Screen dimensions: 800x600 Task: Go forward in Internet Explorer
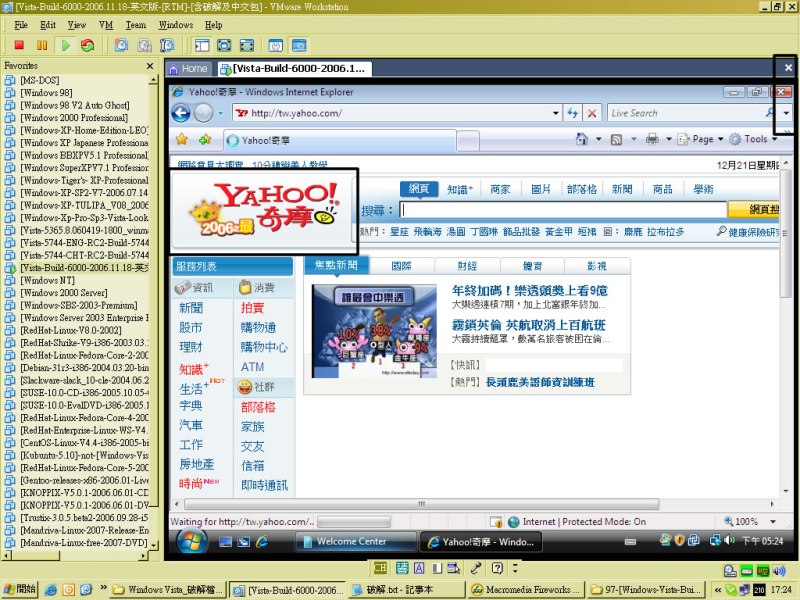[204, 113]
